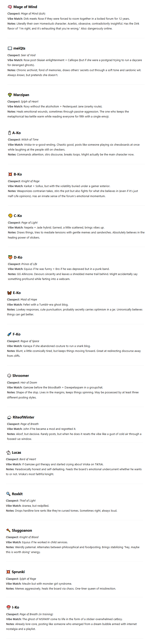Click the Sprunki heading text
Viewport: 161px width, 644px height.
(x=18, y=572)
